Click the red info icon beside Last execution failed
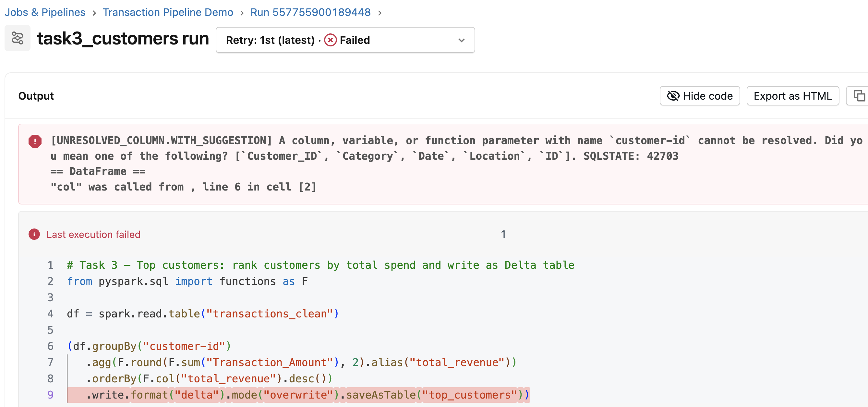This screenshot has height=407, width=868. coord(35,234)
